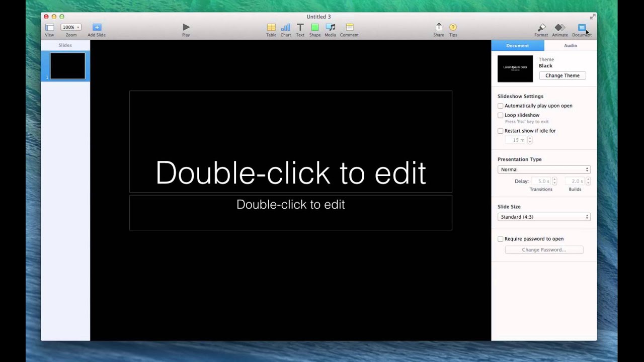The image size is (644, 362).
Task: Click the Change Theme button
Action: coord(562,75)
